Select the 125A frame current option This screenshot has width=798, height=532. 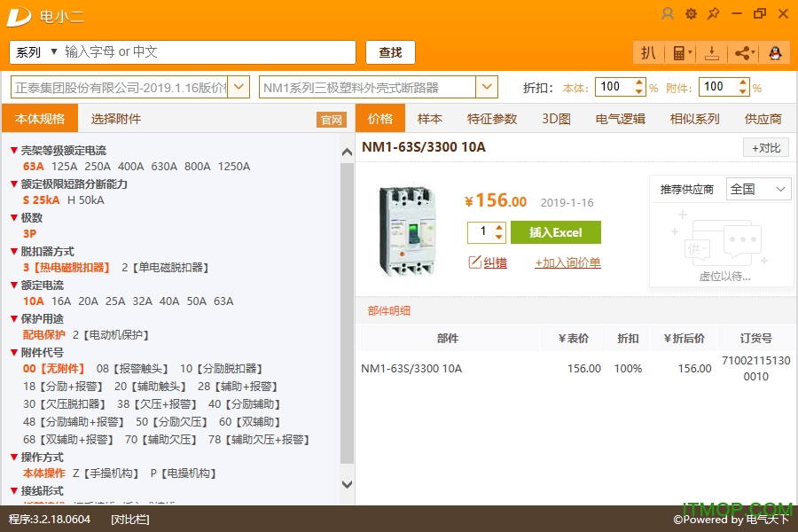click(x=64, y=167)
